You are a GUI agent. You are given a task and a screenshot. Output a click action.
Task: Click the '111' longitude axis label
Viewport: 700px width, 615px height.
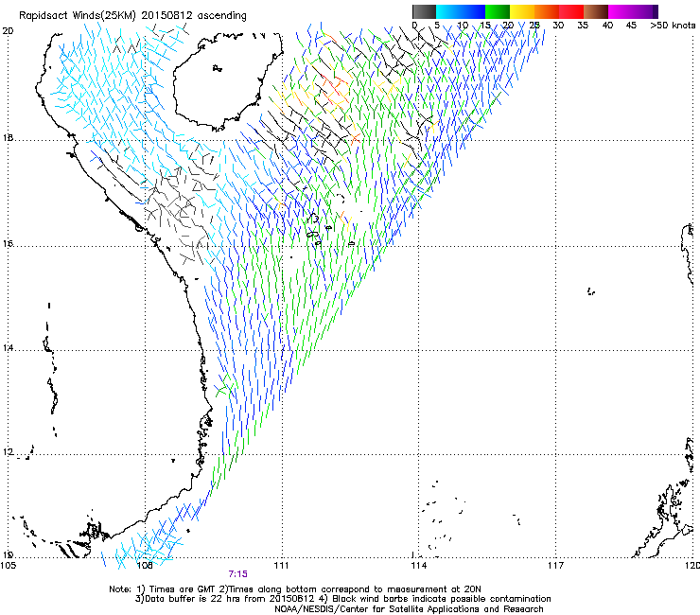point(281,566)
